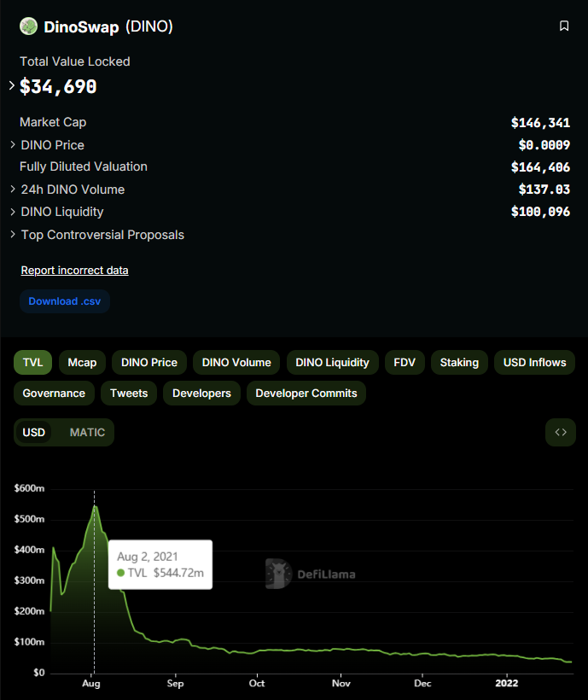Click the $600m y-axis label
588x700 pixels.
pos(30,488)
